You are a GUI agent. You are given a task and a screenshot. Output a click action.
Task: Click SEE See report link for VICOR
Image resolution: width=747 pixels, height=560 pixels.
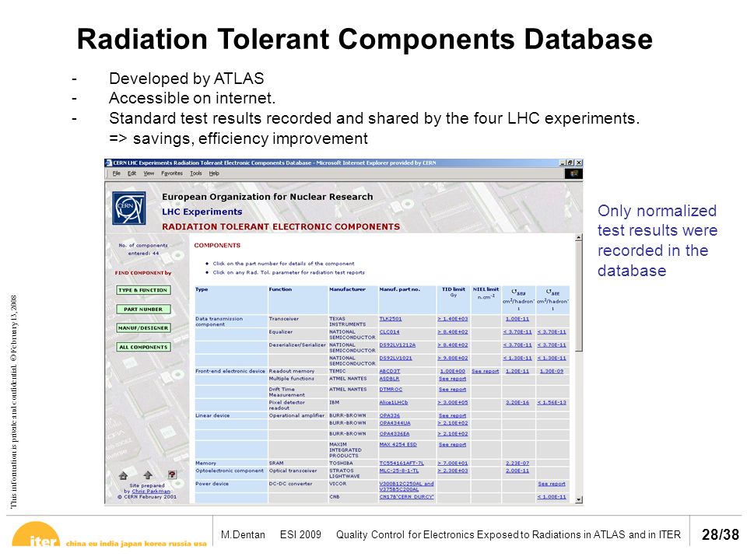pyautogui.click(x=552, y=484)
